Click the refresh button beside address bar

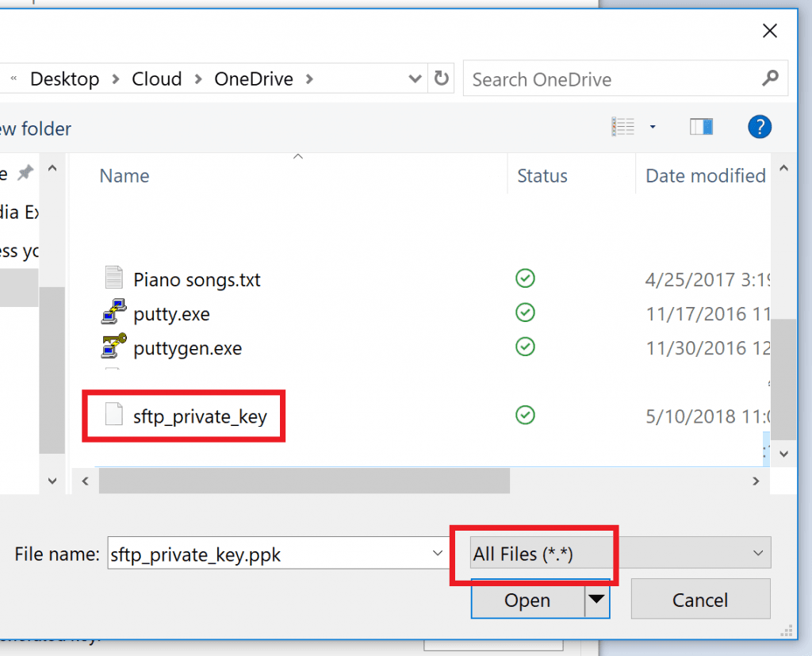pos(441,79)
